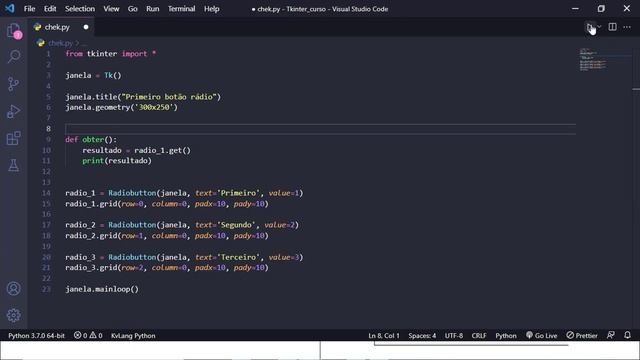Open the Go menu
Image resolution: width=640 pixels, height=360 pixels.
pos(133,9)
